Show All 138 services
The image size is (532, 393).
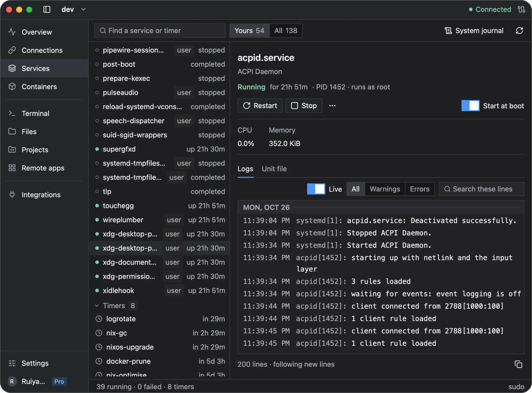(x=286, y=31)
